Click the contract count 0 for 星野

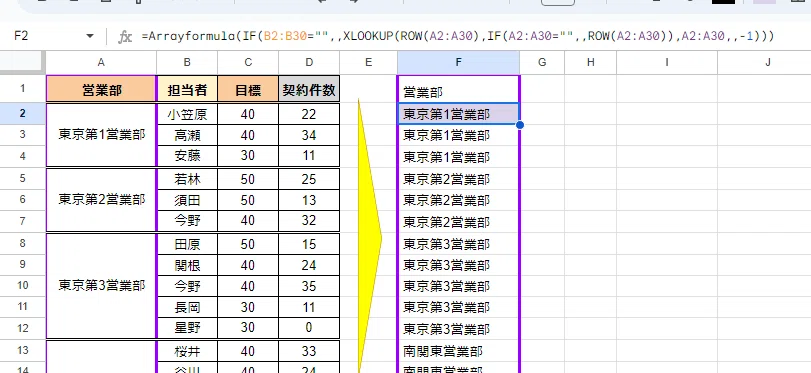pos(309,328)
